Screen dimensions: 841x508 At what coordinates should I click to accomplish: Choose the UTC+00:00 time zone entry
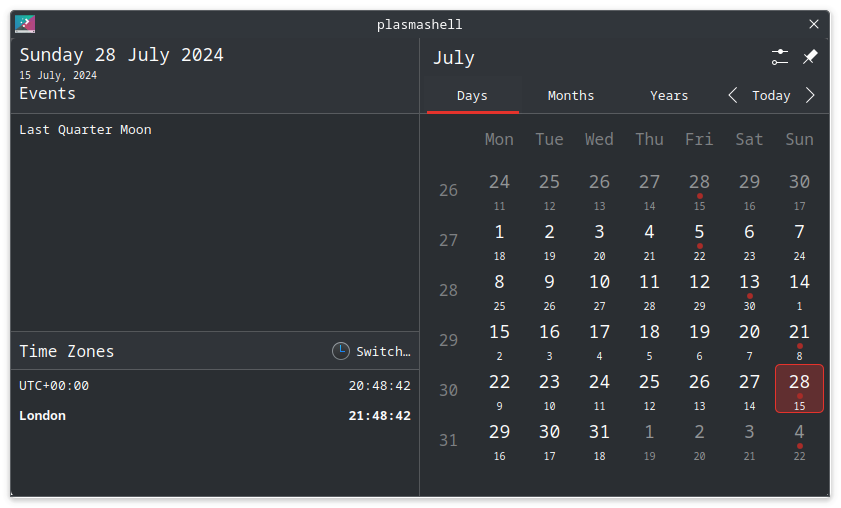pos(215,386)
